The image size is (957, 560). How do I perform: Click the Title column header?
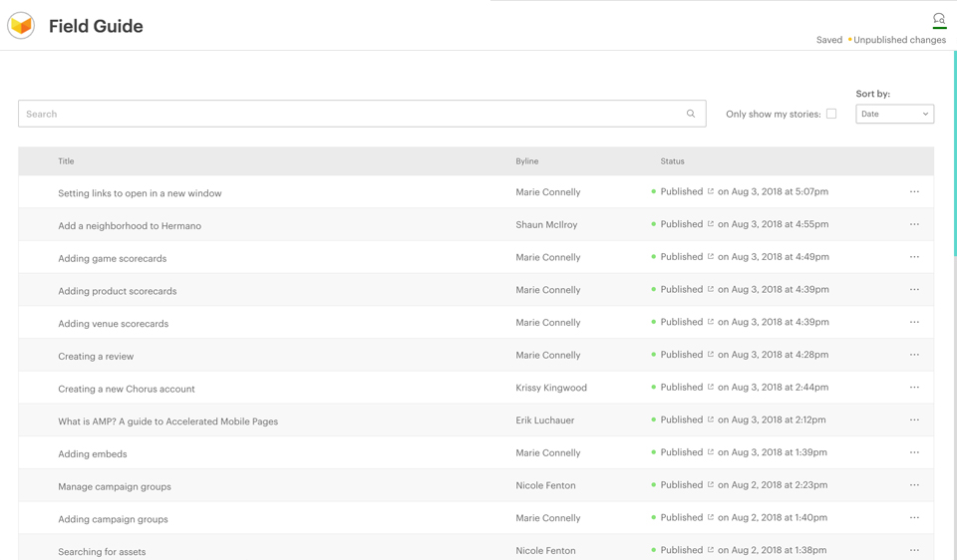point(66,161)
